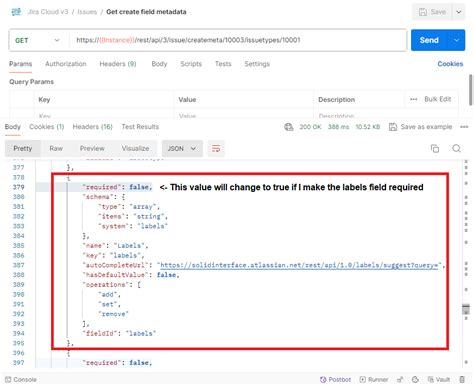Open the query params column options ellipsis
The height and width of the screenshot is (386, 474).
pyautogui.click(x=413, y=99)
